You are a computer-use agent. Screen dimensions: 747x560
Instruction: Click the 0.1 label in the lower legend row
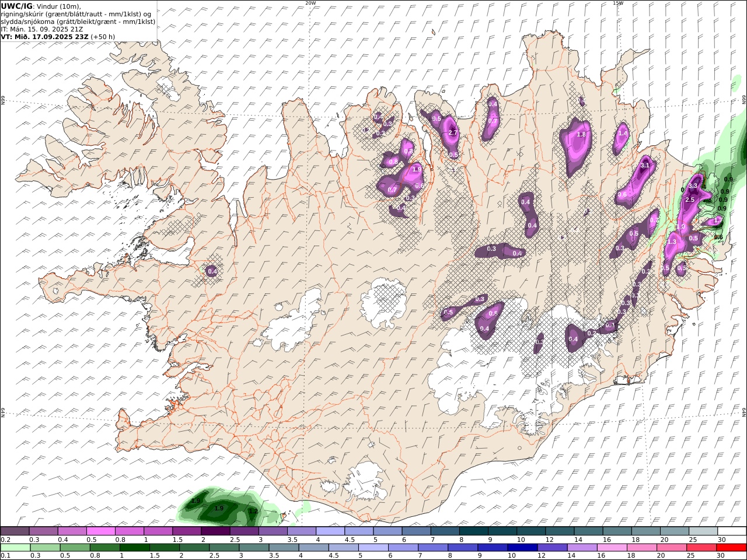tap(5, 555)
